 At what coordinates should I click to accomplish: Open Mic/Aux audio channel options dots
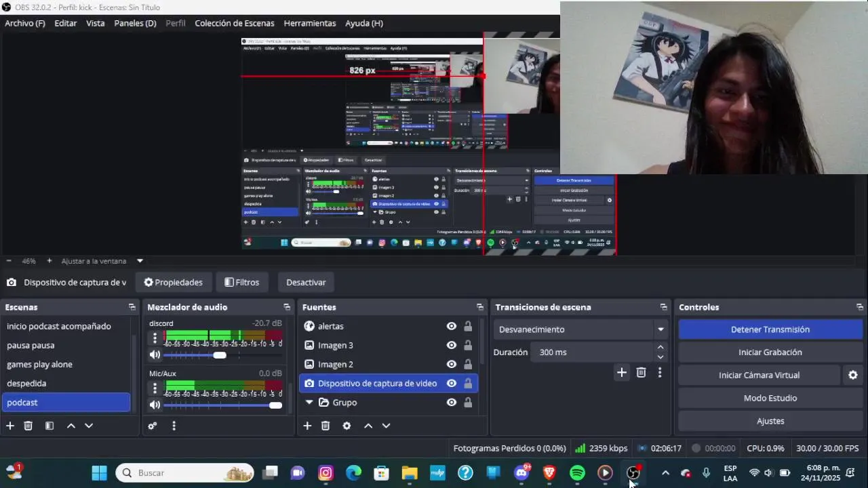(155, 388)
